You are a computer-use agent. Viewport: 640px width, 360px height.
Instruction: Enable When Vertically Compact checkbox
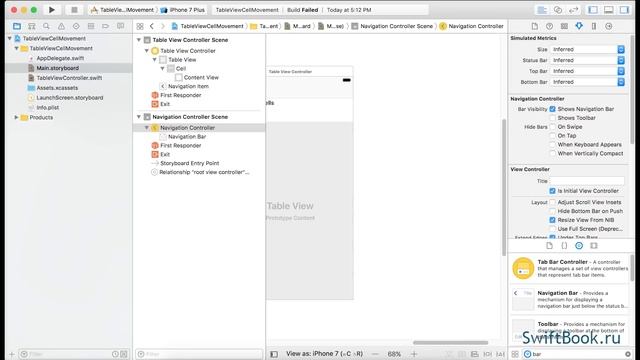click(552, 153)
